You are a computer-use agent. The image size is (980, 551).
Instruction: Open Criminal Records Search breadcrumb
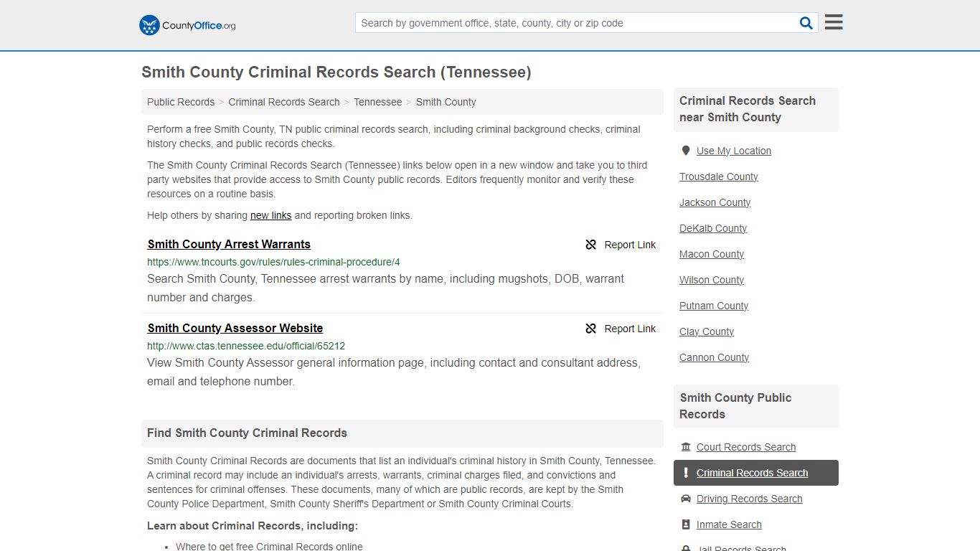[284, 102]
